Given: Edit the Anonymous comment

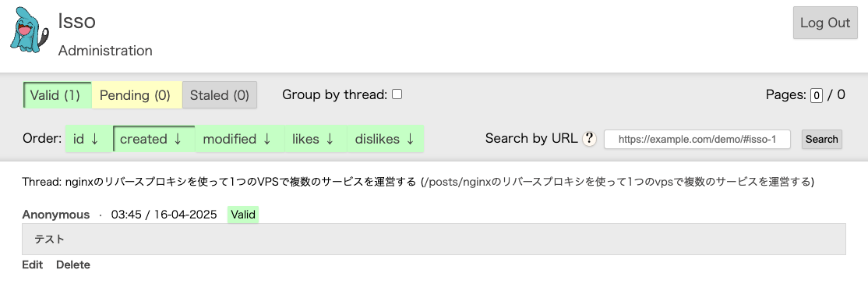Looking at the screenshot, I should click(x=32, y=264).
